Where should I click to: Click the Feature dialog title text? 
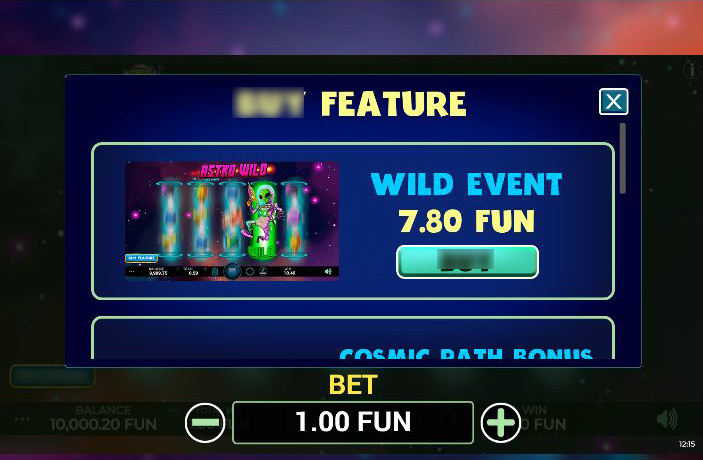tap(350, 104)
